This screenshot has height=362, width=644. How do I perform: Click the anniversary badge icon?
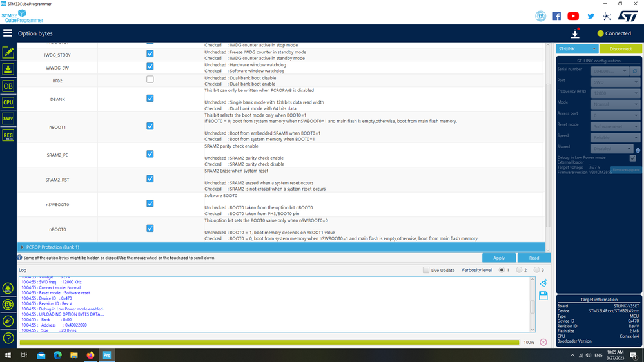540,16
